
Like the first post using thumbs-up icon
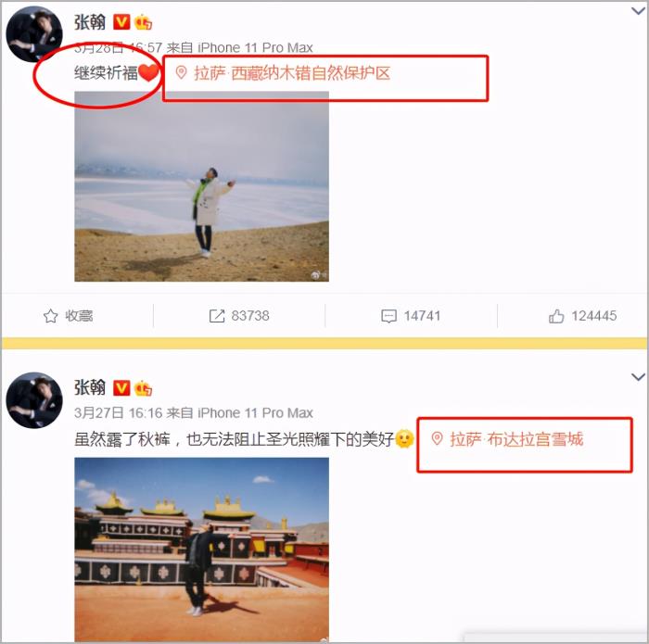(x=556, y=316)
